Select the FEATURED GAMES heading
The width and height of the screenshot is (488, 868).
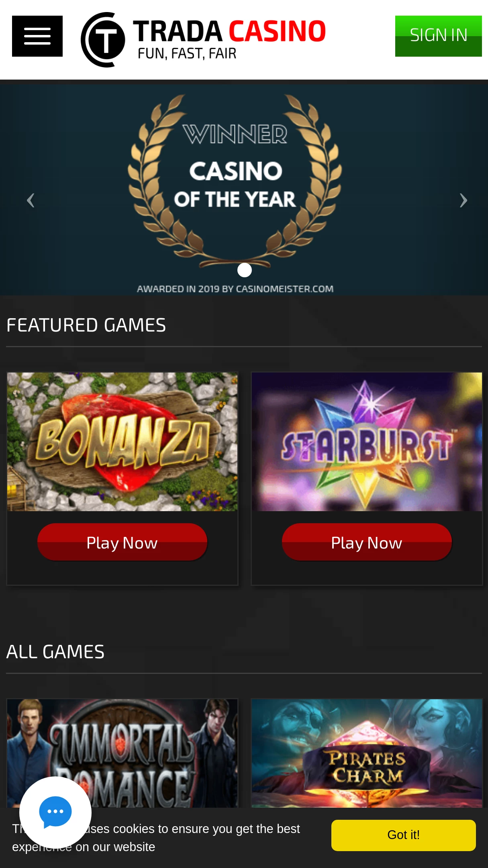coord(86,325)
